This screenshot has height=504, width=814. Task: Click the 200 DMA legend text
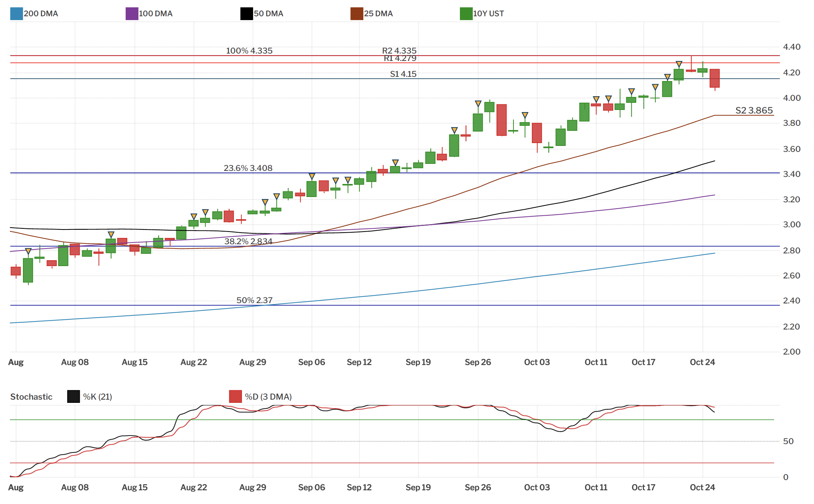pos(41,14)
